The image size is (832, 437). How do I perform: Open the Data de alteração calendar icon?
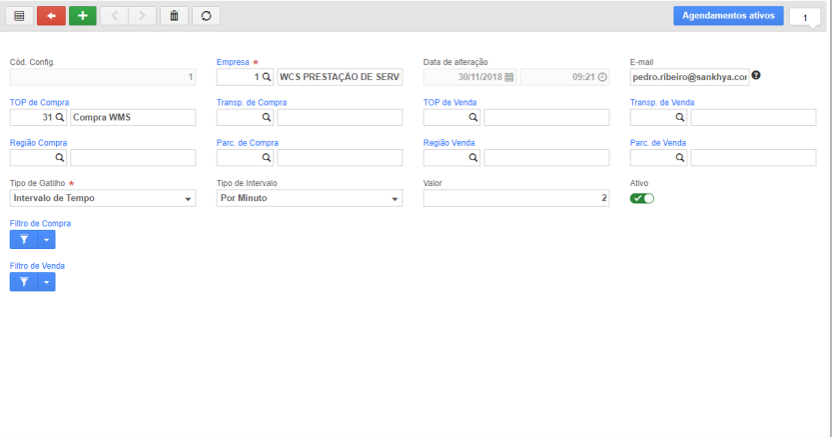click(x=509, y=77)
